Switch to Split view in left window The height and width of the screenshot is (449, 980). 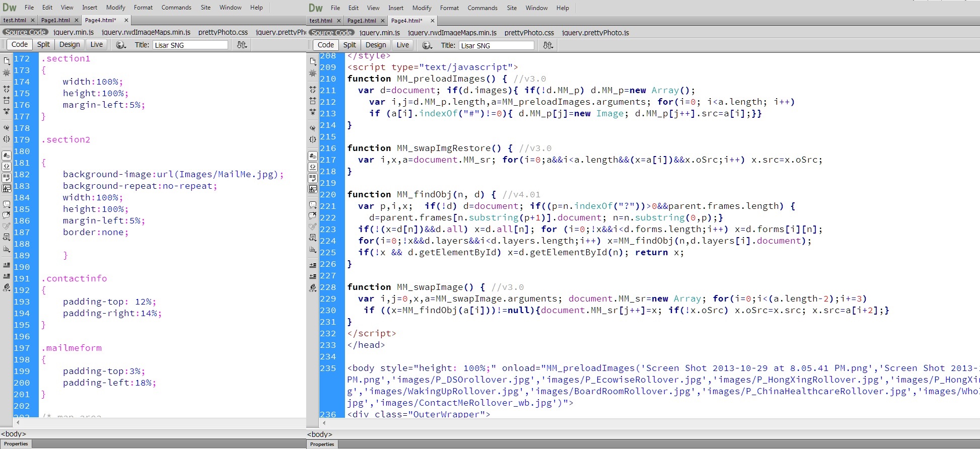(43, 44)
